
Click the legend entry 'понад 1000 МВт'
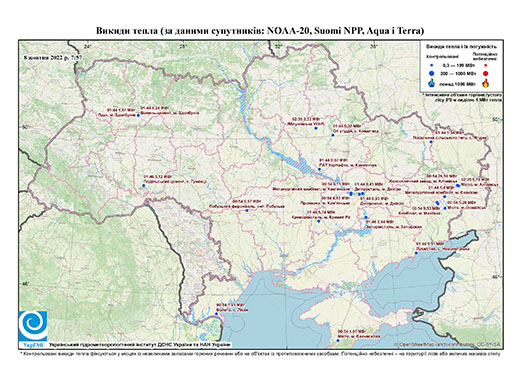[x=459, y=83]
